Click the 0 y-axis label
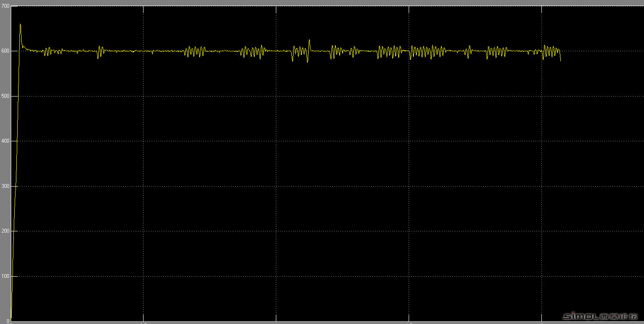Screen dimensions: 644x324 tap(7, 321)
